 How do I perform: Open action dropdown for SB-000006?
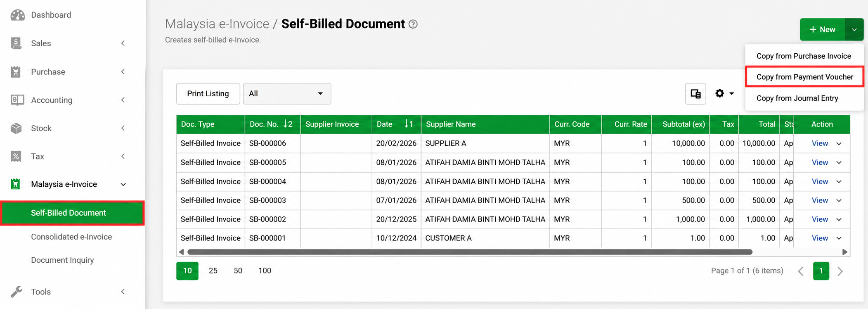839,144
